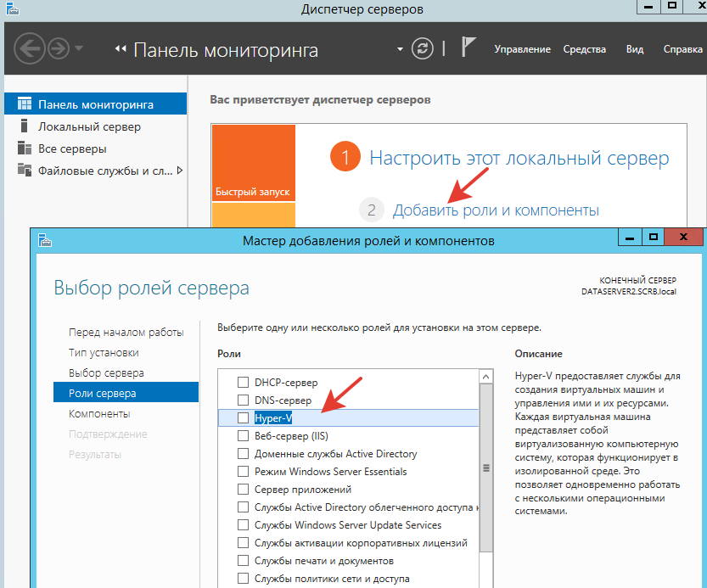The width and height of the screenshot is (707, 588).
Task: Select the Hyper-V role label
Action: (x=273, y=418)
